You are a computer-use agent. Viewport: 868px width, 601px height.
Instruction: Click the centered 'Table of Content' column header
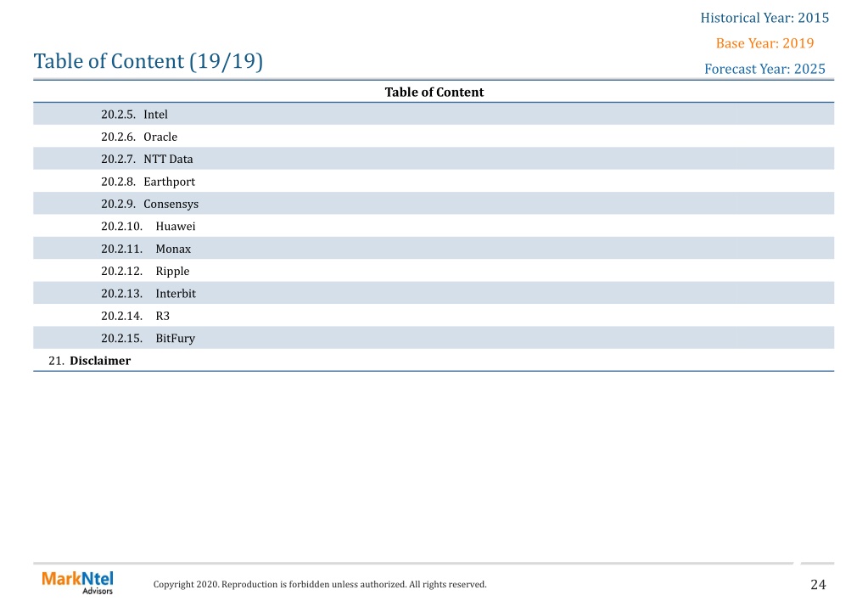pyautogui.click(x=434, y=92)
